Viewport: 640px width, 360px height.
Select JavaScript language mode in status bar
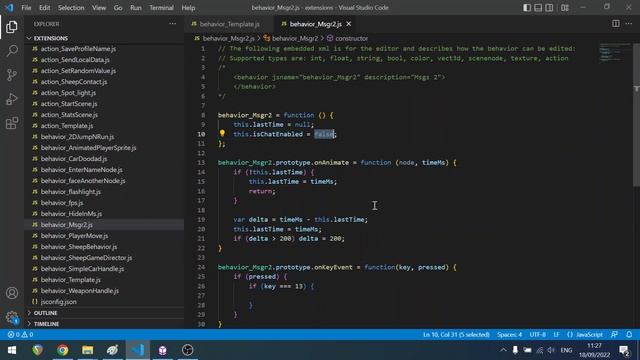(x=589, y=334)
